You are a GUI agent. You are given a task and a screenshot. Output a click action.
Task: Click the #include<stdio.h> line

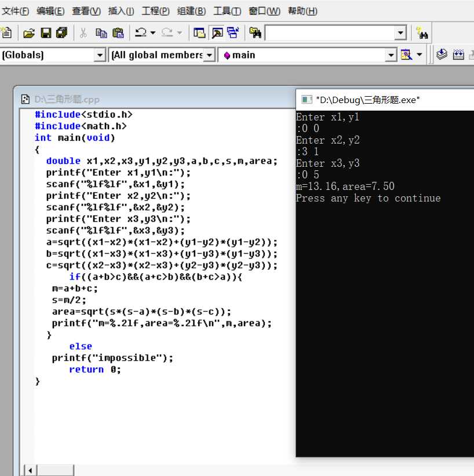83,115
